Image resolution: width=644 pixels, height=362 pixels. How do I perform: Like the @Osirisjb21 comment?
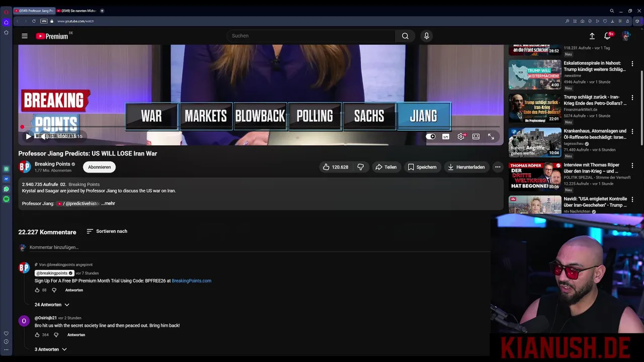[37, 335]
